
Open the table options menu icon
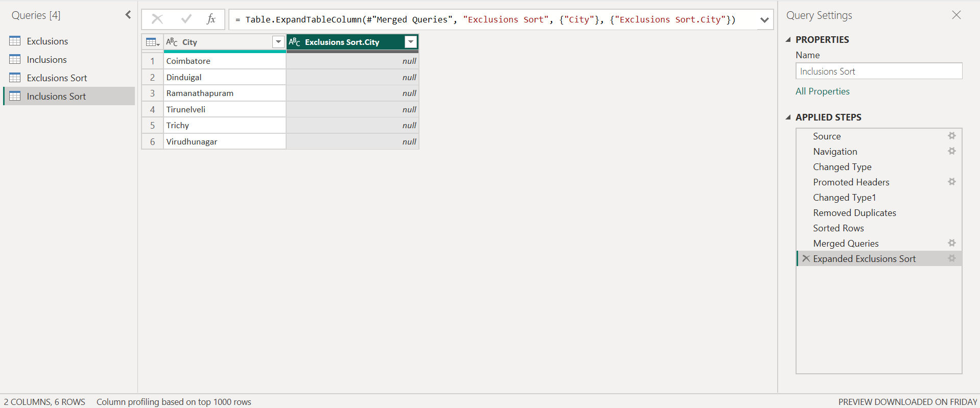[153, 42]
